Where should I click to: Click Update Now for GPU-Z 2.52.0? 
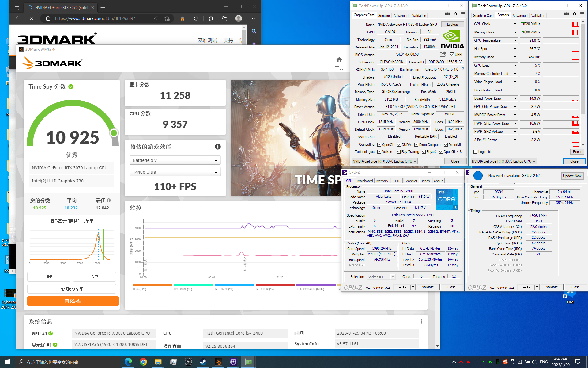(x=572, y=176)
